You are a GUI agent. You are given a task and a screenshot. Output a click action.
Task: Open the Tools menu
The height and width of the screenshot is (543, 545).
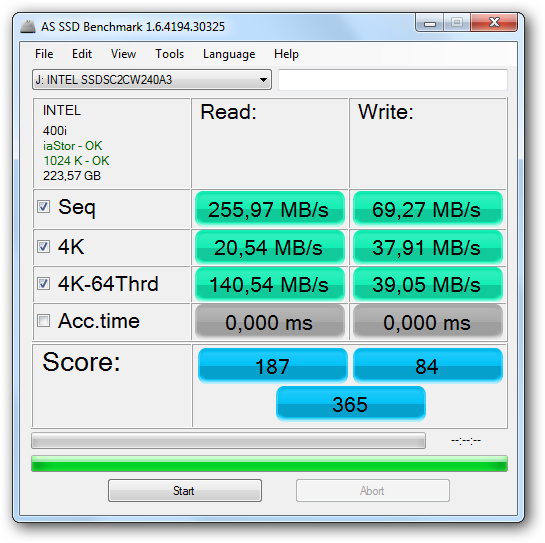(x=169, y=54)
